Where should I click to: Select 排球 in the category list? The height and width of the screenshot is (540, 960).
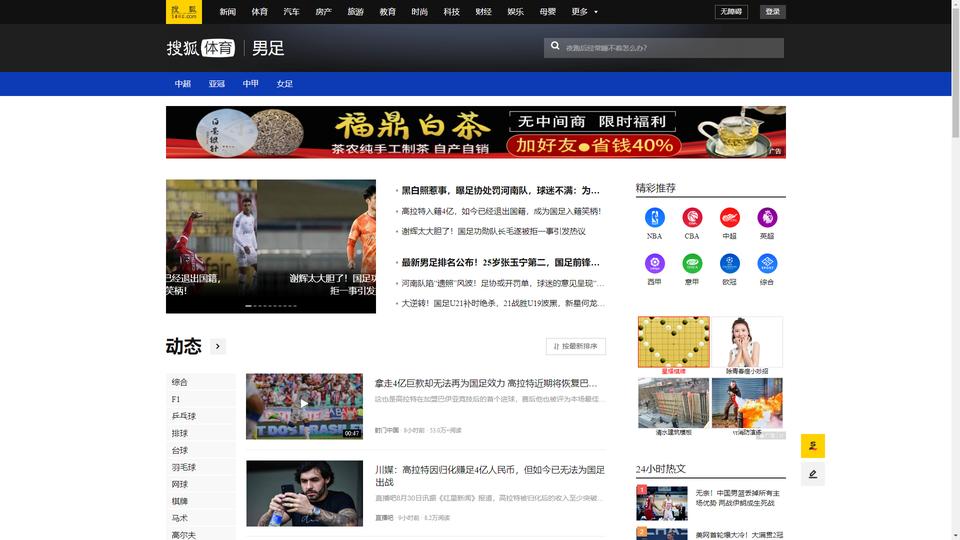[x=179, y=433]
